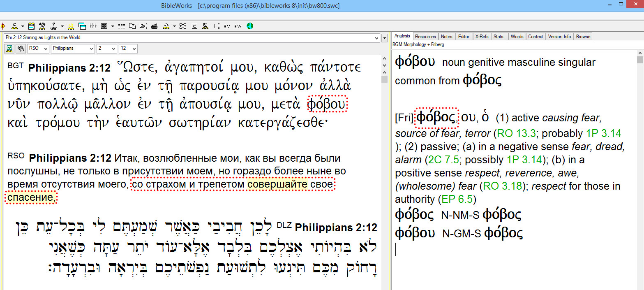This screenshot has height=290, width=644.
Task: Open the Version Info tab
Action: click(559, 37)
